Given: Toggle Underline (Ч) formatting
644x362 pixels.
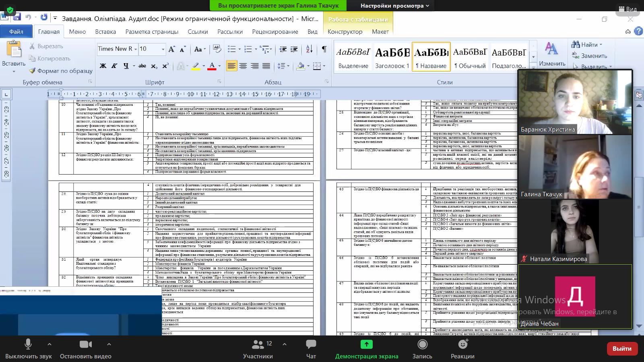Looking at the screenshot, I should [126, 66].
